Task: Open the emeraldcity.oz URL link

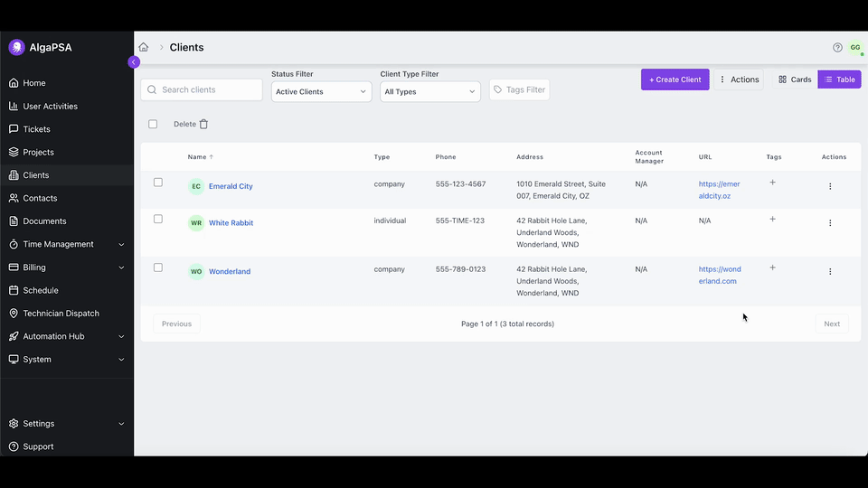Action: point(719,190)
